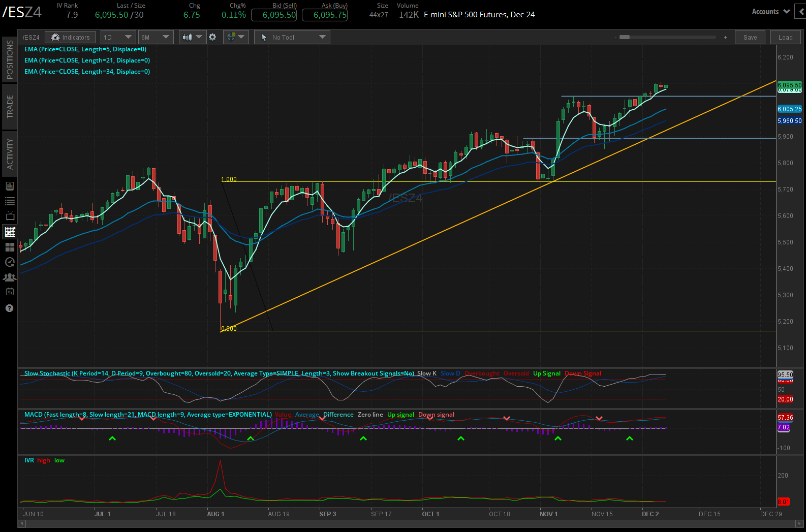806x532 pixels.
Task: Select the EMA Length=34 study label
Action: click(x=87, y=72)
